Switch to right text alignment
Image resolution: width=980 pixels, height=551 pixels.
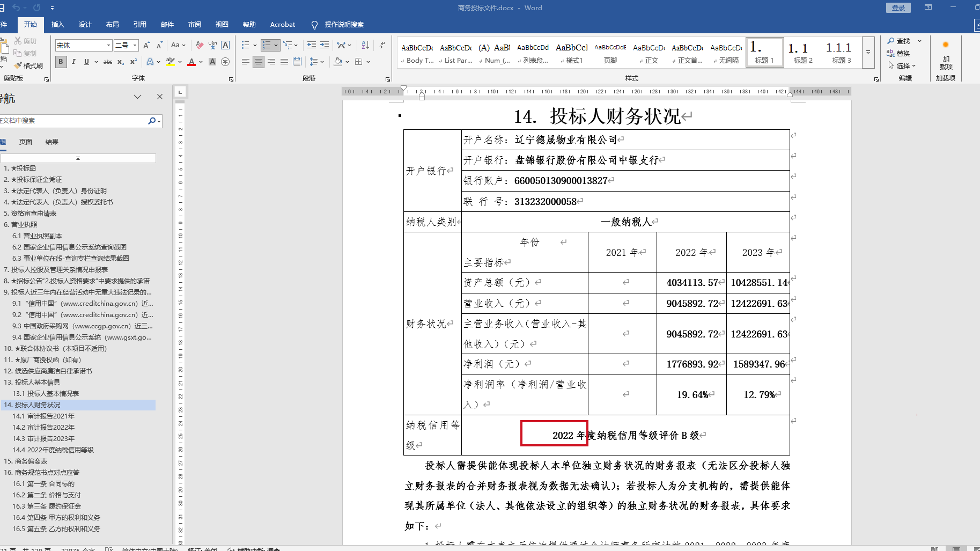coord(271,62)
